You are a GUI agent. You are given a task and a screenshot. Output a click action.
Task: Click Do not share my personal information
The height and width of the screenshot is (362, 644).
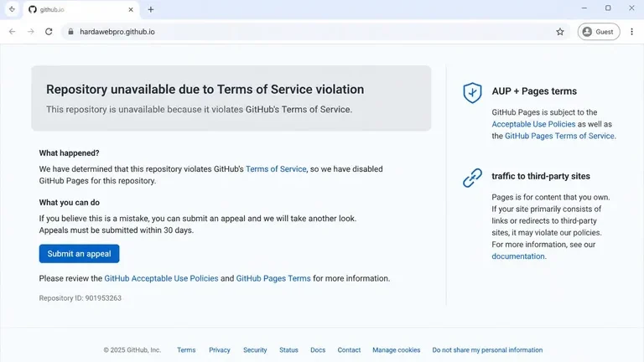pyautogui.click(x=487, y=350)
